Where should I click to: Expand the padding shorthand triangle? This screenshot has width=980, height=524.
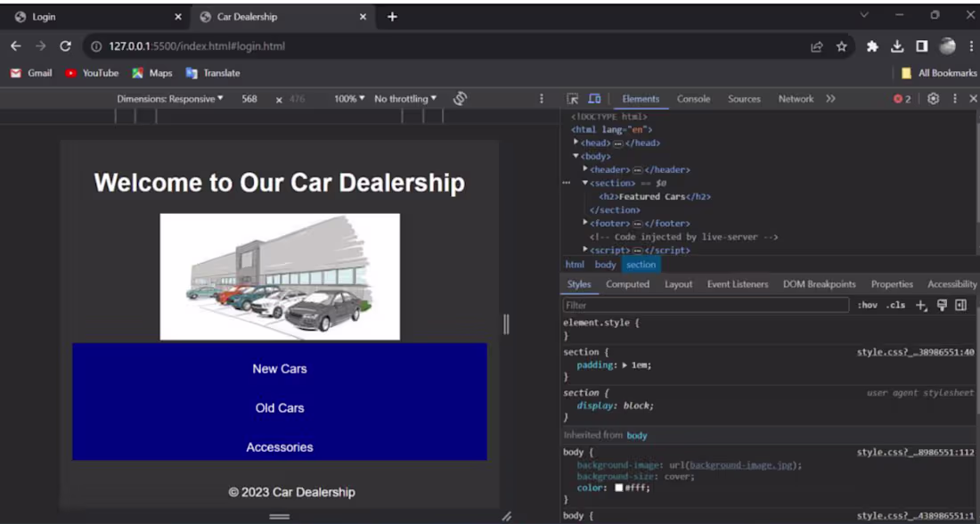625,365
